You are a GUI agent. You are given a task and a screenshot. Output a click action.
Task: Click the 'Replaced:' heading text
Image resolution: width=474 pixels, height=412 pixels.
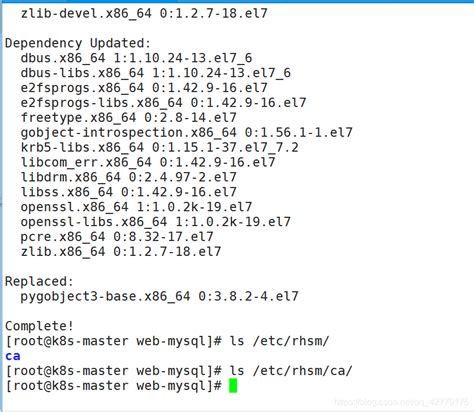point(39,281)
